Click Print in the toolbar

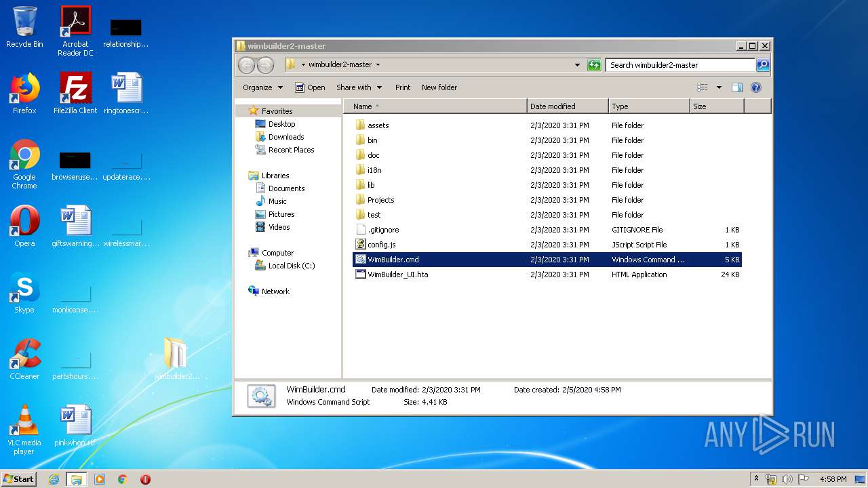point(403,87)
